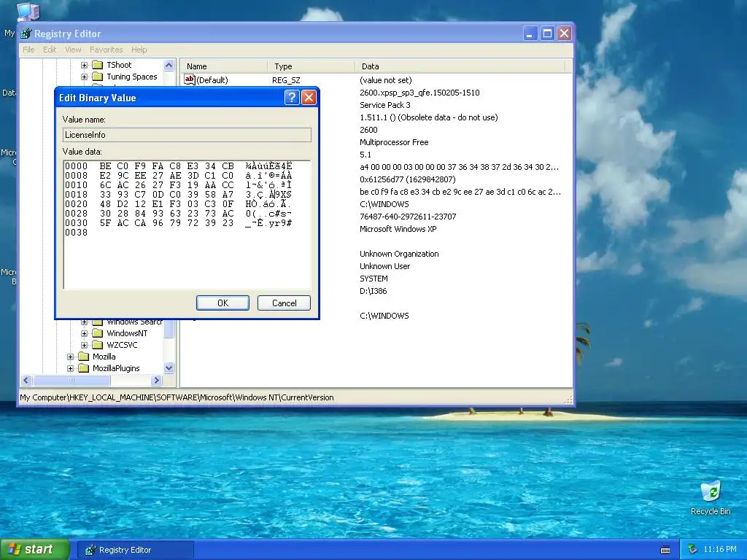Select the TShoot folder icon
This screenshot has height=560, width=747.
(x=98, y=65)
